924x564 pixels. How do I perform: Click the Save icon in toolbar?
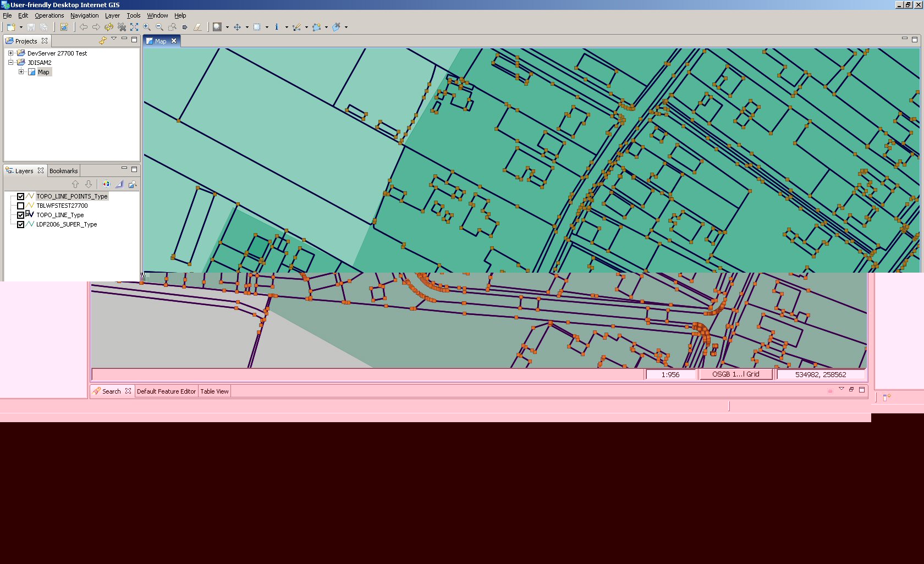coord(31,27)
